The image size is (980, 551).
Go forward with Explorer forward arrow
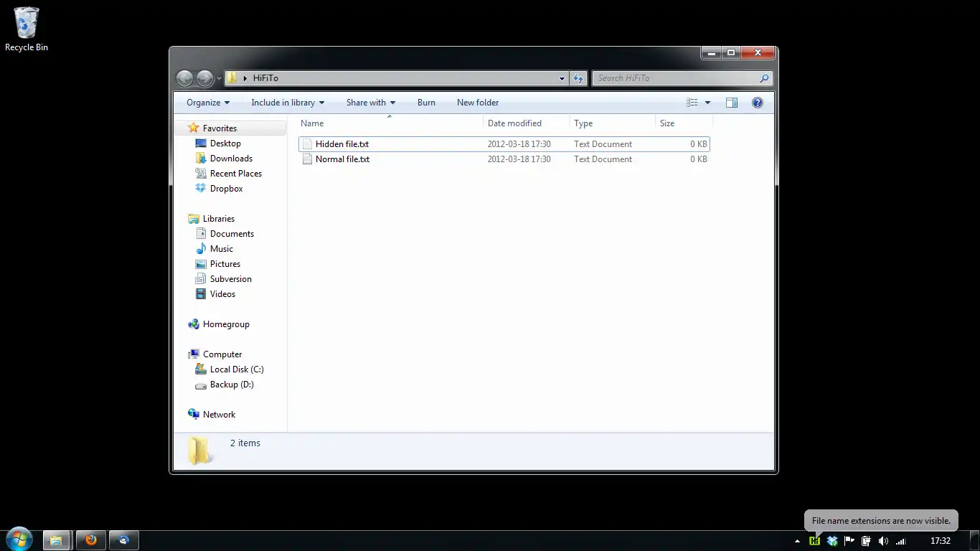(205, 78)
